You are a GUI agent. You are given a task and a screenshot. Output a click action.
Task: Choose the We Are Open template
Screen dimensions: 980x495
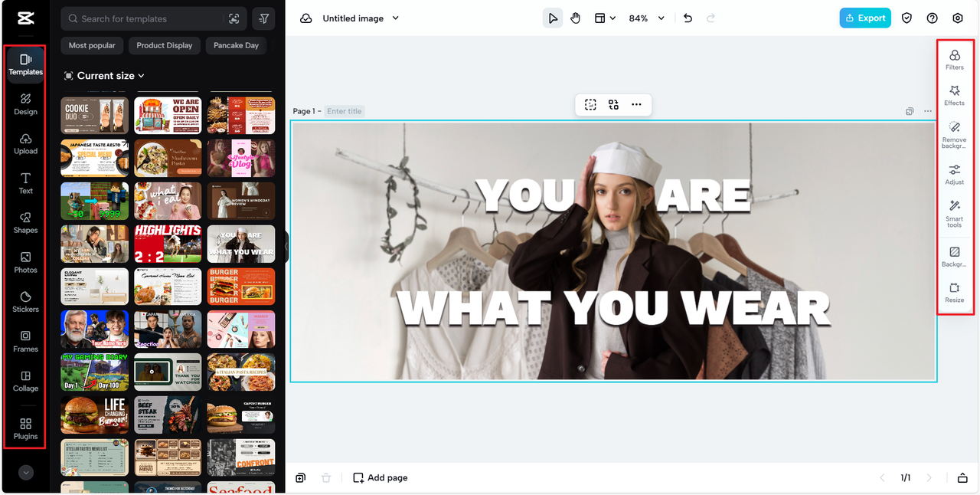click(x=168, y=115)
